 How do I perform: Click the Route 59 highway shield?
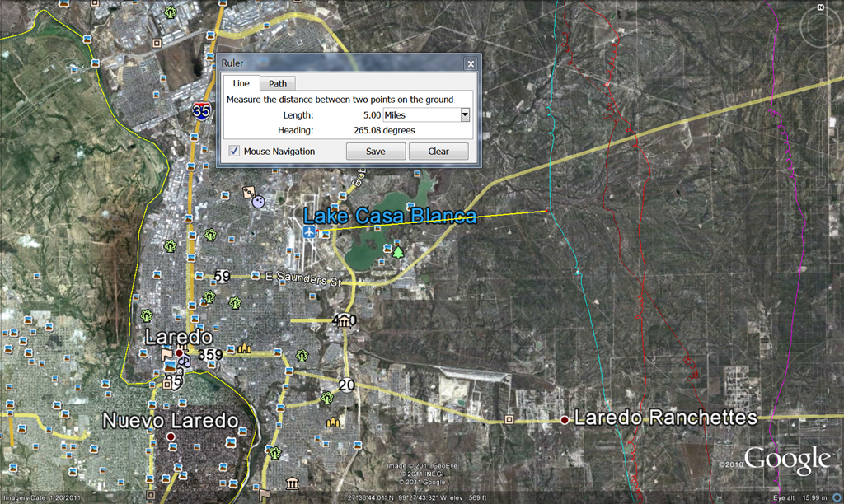222,275
